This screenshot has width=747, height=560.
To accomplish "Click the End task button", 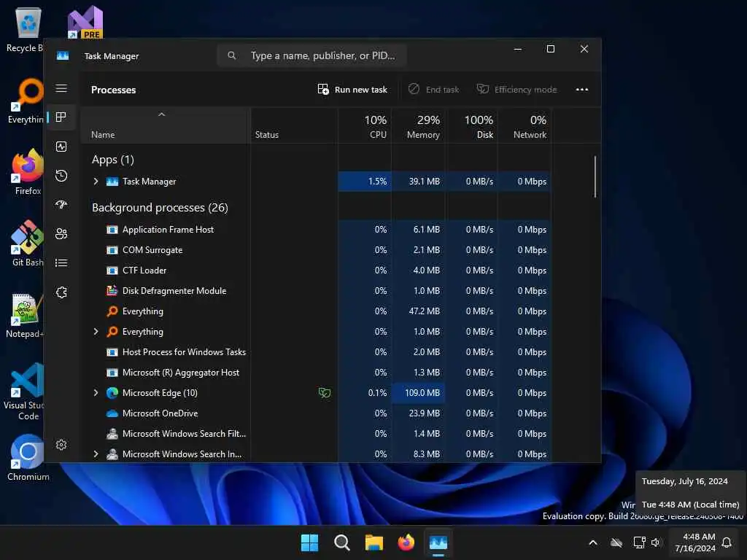I will pos(433,90).
